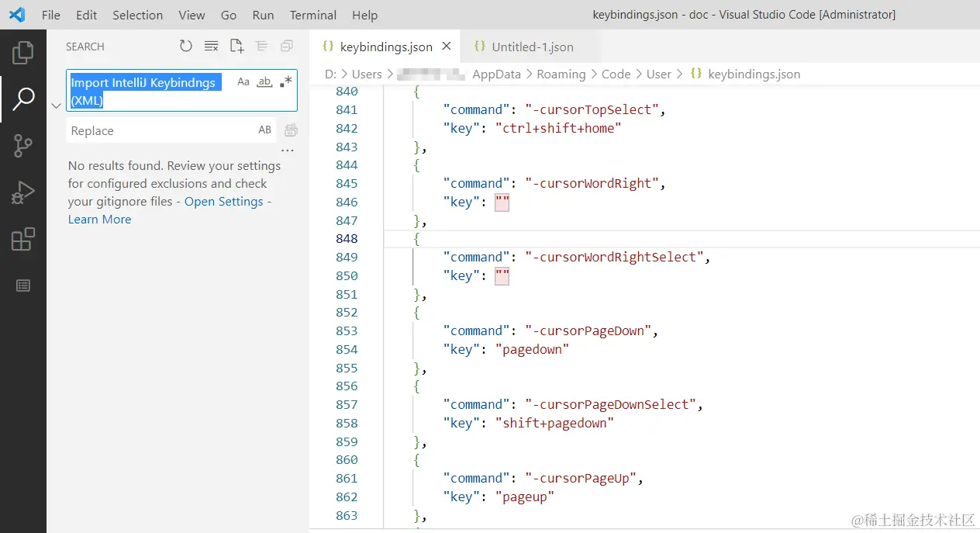Click the "-cursorPageDown" command string

tap(587, 331)
